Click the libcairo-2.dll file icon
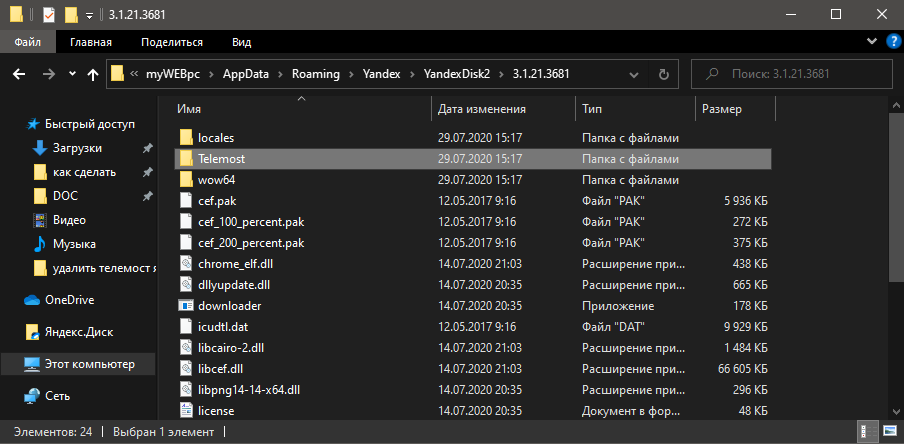The width and height of the screenshot is (904, 444). click(x=186, y=348)
